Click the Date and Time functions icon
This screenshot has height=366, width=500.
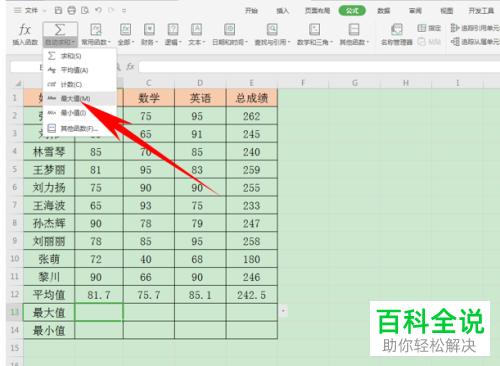[230, 30]
